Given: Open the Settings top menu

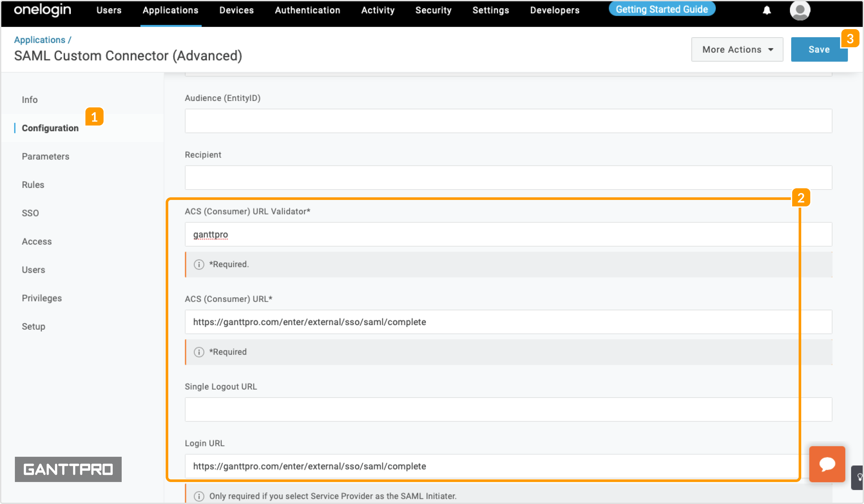Looking at the screenshot, I should [491, 10].
